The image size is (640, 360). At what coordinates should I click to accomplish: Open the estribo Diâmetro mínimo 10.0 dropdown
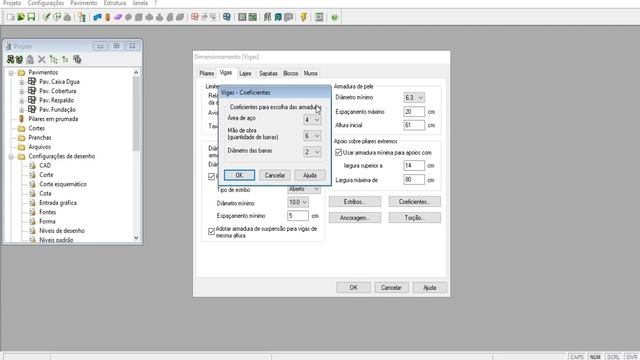(x=298, y=202)
